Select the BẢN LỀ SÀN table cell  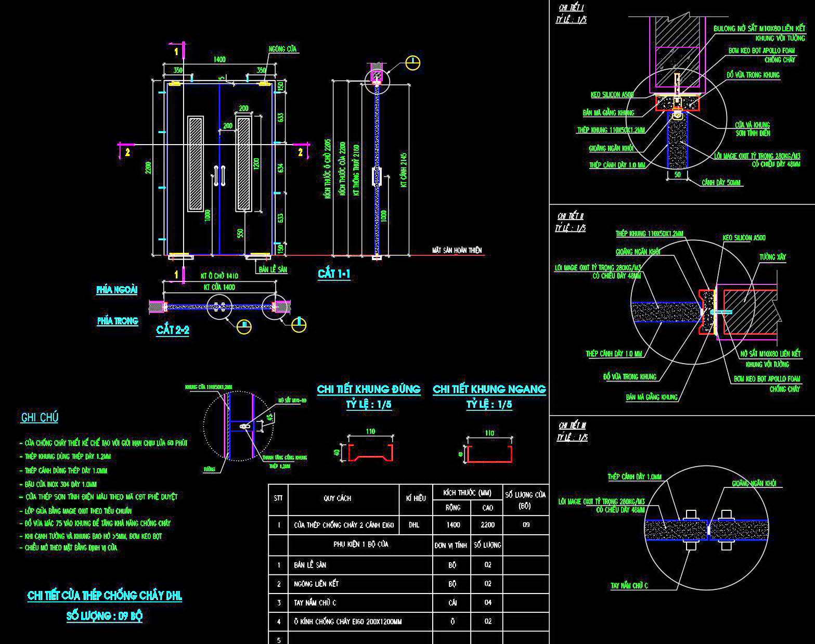click(x=310, y=565)
